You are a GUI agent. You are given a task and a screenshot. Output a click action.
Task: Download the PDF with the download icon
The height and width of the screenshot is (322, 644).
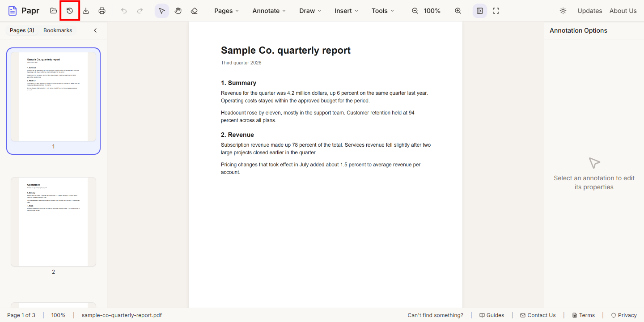86,11
